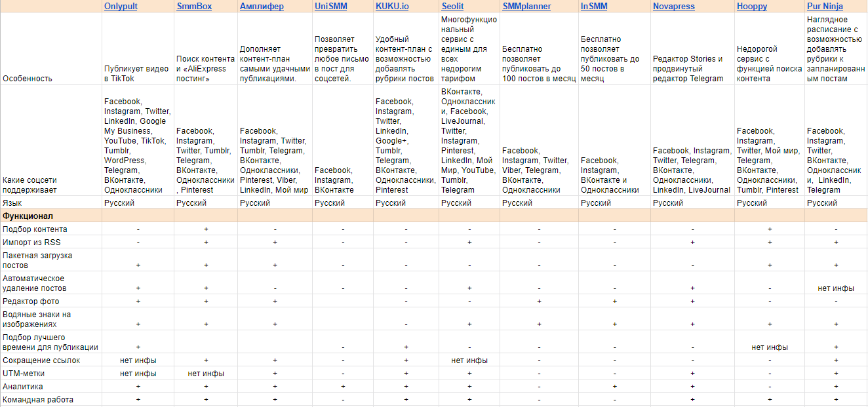Image resolution: width=868 pixels, height=407 pixels.
Task: Open the SMMplanner header link
Action: coord(526,7)
